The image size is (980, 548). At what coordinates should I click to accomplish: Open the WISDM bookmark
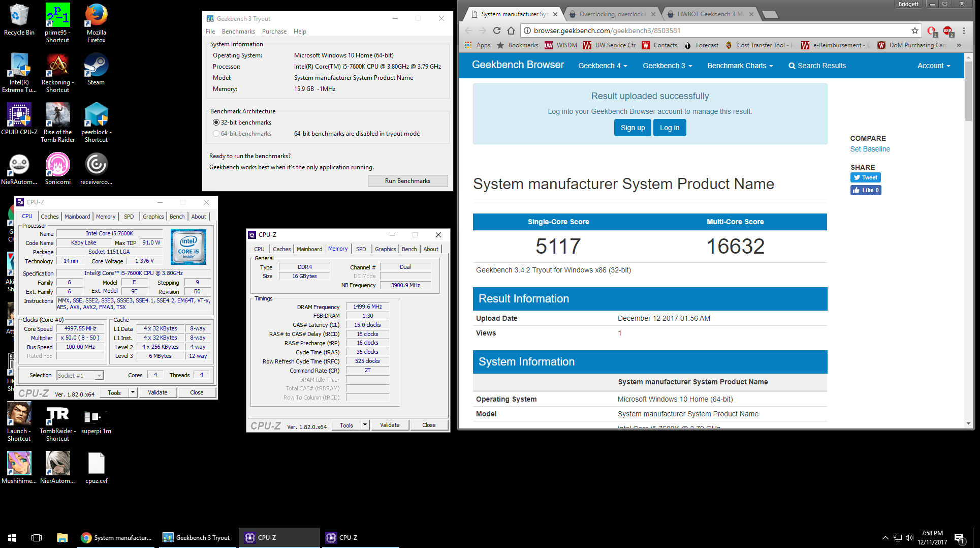(x=561, y=45)
